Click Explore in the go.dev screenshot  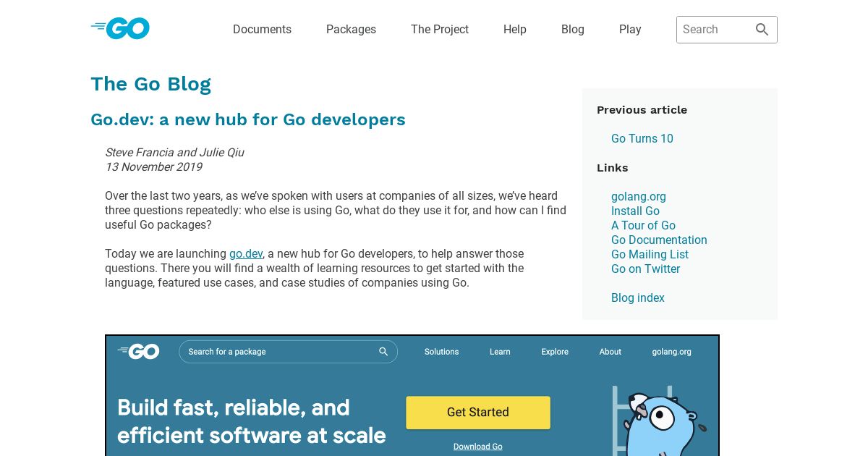[x=555, y=352]
